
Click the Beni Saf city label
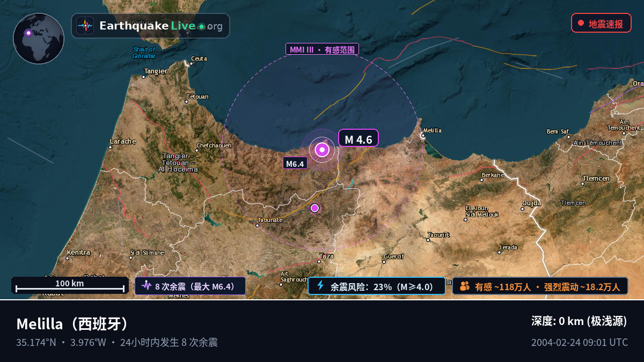point(557,131)
